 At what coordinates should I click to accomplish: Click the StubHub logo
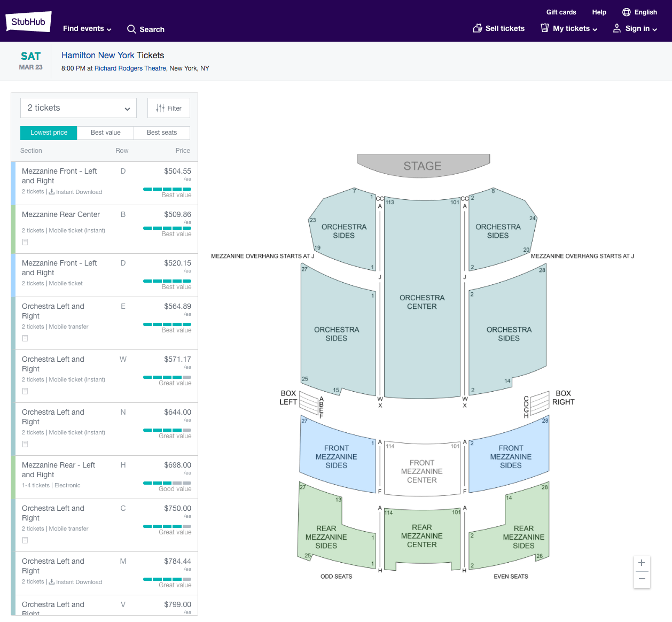point(28,22)
